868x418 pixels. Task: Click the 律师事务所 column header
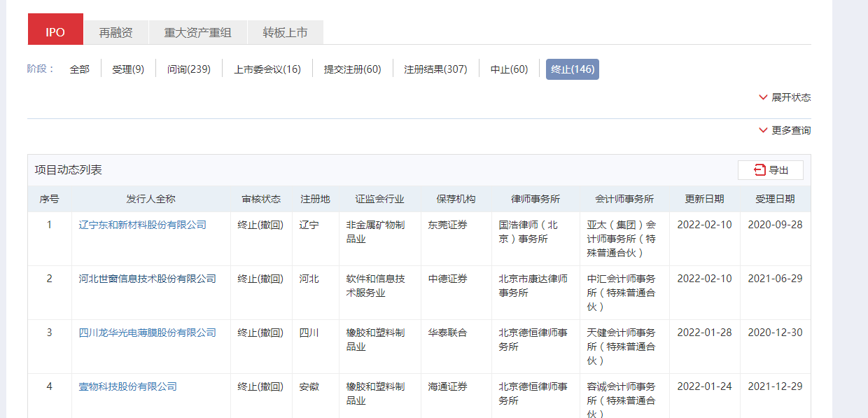point(535,199)
